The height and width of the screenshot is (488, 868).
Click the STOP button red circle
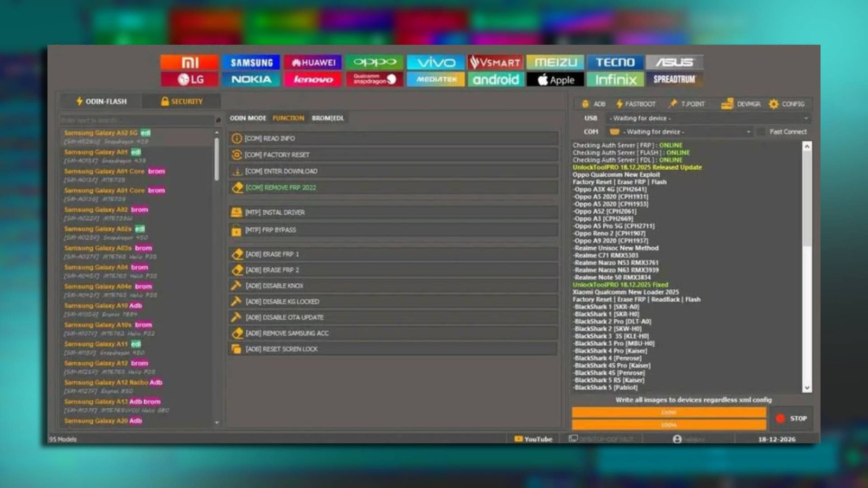(781, 418)
